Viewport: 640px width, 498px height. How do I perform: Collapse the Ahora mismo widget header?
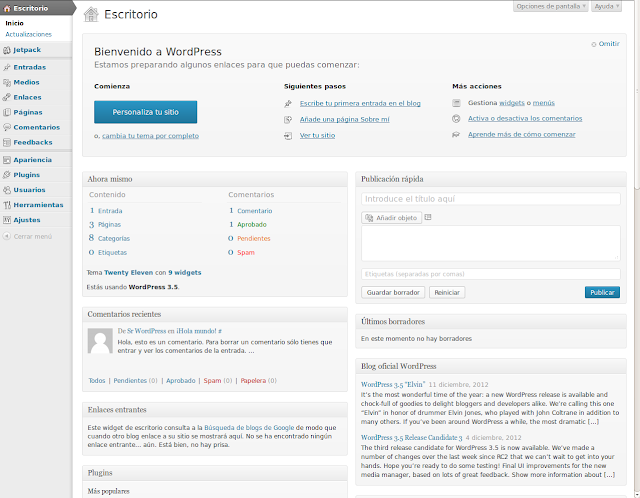click(x=215, y=179)
